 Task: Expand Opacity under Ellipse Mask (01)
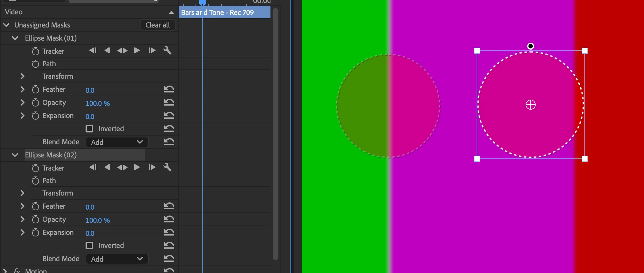(22, 102)
